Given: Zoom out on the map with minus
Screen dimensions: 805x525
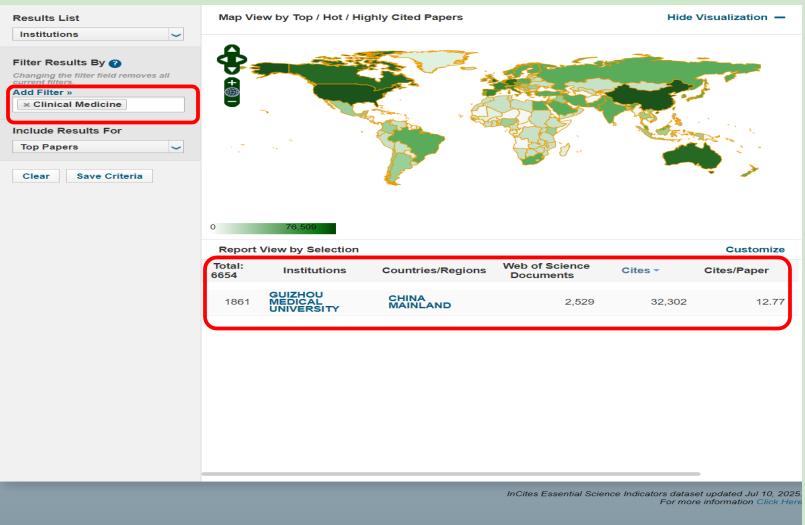Looking at the screenshot, I should pyautogui.click(x=232, y=102).
